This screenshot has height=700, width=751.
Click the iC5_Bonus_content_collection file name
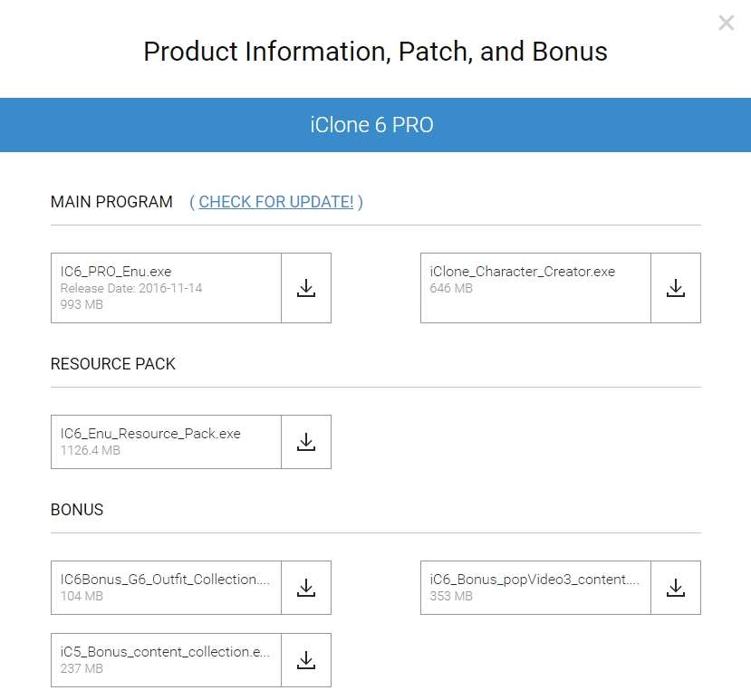coord(165,652)
